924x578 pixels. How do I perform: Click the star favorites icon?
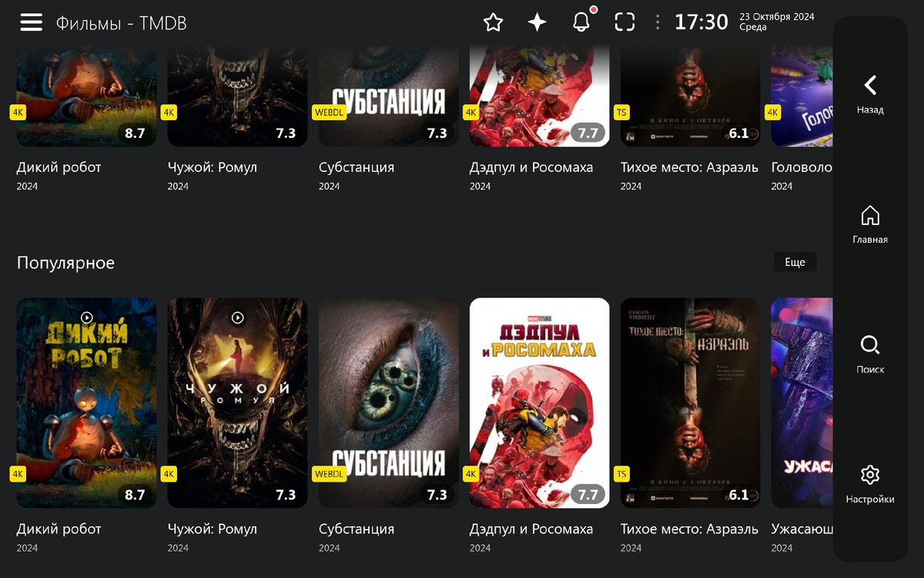click(493, 22)
